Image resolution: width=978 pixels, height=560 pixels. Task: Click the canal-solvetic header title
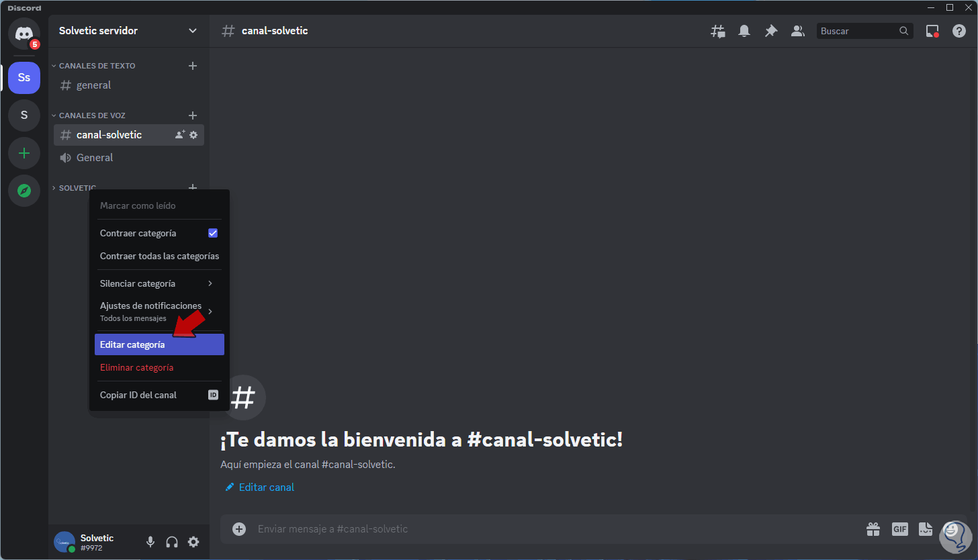tap(275, 31)
